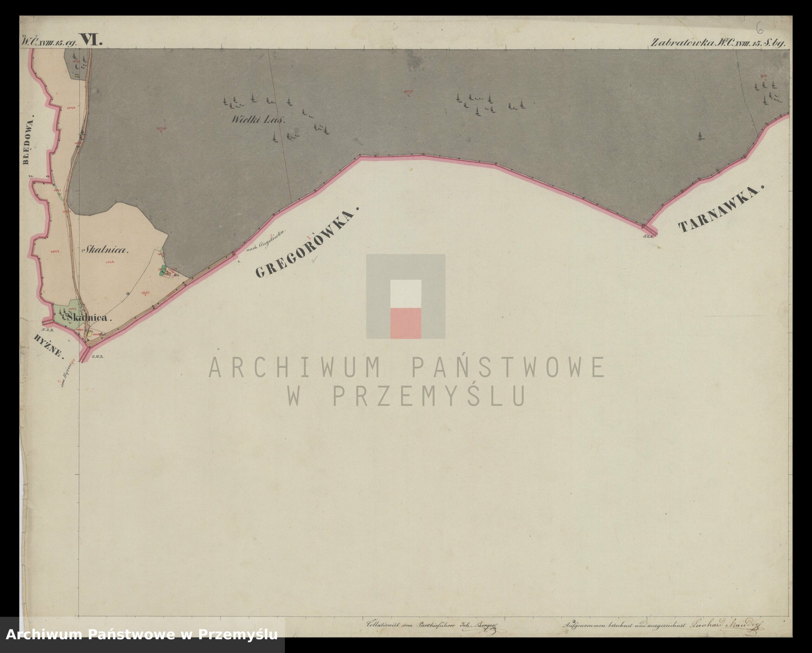Click the lone tree symbol near the eastern boundary
The image size is (812, 653).
point(700,136)
